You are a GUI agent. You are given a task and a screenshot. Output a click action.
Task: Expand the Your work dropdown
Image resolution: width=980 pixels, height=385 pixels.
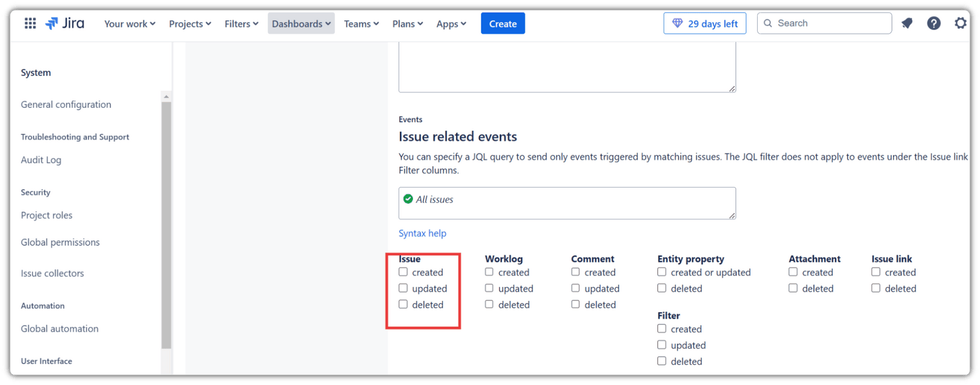pyautogui.click(x=129, y=24)
